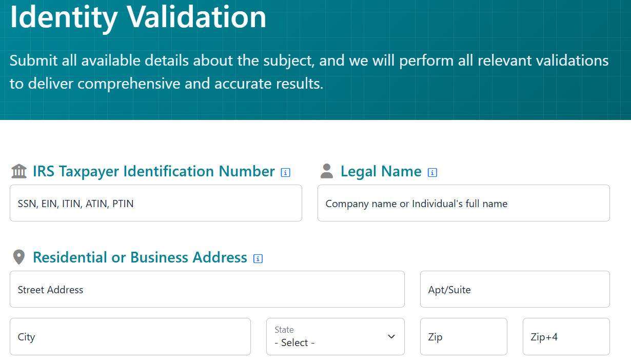
Task: Click the IRS Taxpayer Identification Number heading
Action: 153,171
